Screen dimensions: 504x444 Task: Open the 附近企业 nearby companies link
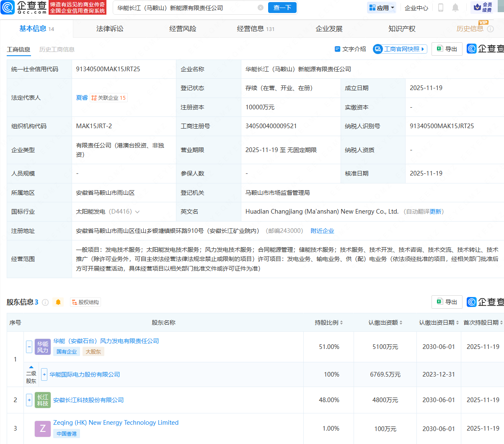(322, 231)
